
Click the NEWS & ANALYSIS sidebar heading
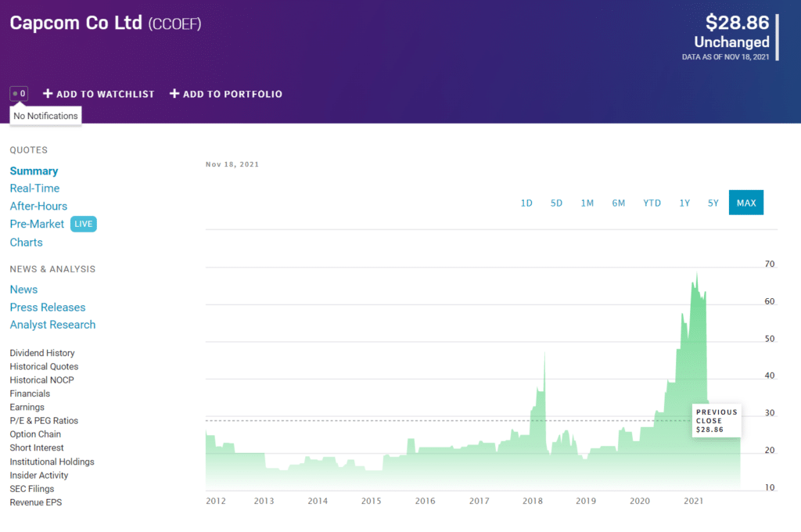(x=52, y=269)
